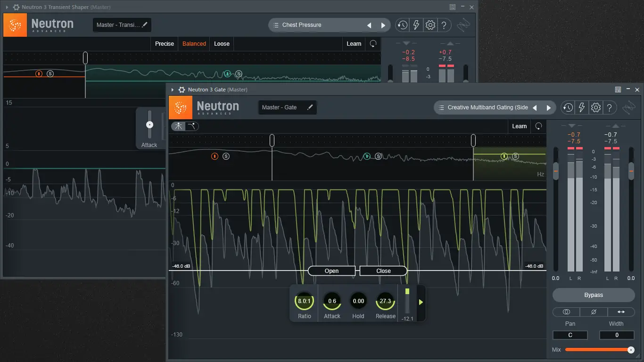This screenshot has height=362, width=644.
Task: Click the Master - Gate name field
Action: click(x=288, y=107)
